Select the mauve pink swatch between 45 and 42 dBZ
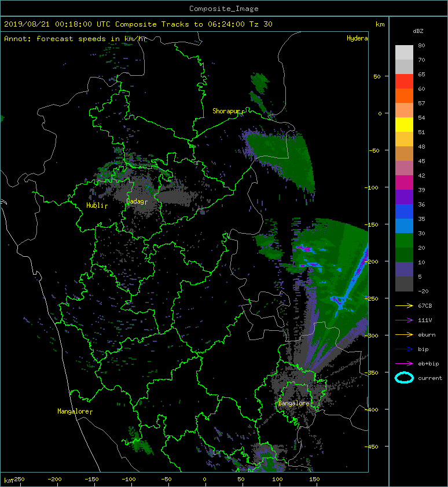448x487 pixels. click(x=404, y=168)
